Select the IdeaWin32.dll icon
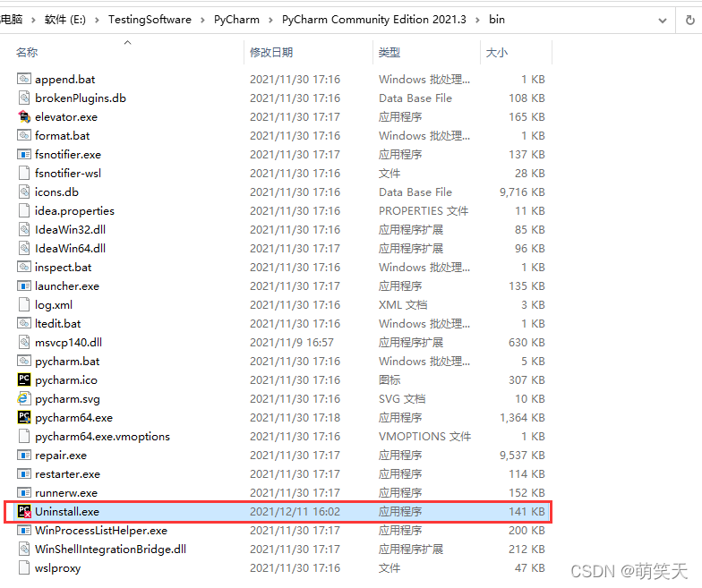 [x=24, y=229]
